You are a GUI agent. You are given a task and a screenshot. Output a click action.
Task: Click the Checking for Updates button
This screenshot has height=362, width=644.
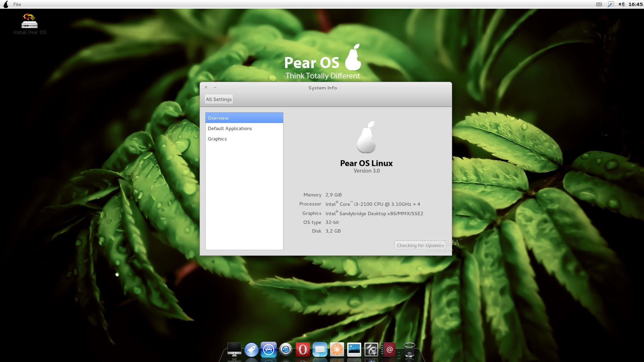click(420, 245)
